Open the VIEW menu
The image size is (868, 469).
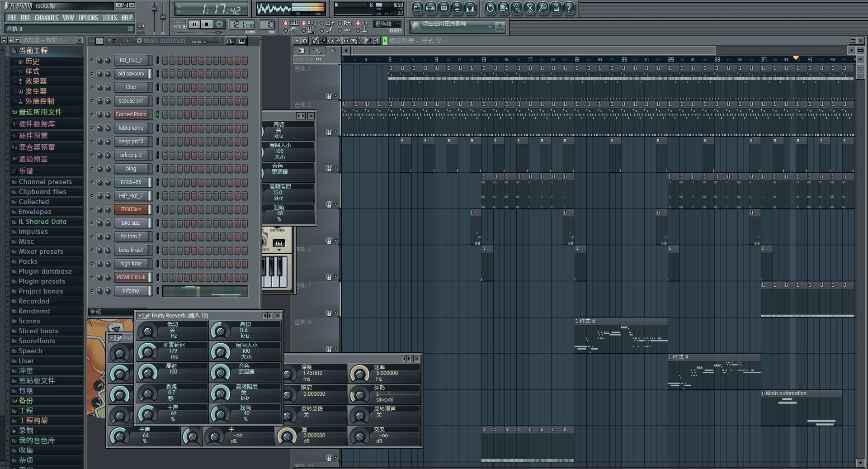point(68,18)
